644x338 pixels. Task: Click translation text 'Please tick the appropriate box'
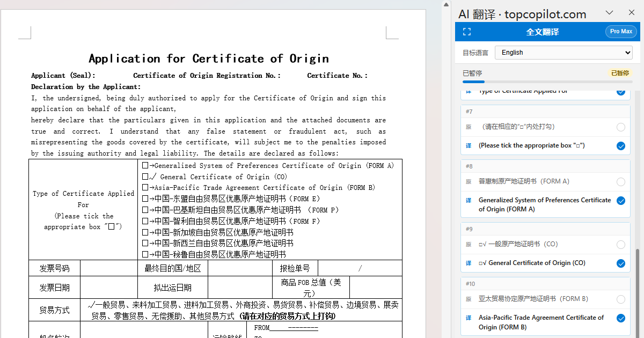pos(532,145)
